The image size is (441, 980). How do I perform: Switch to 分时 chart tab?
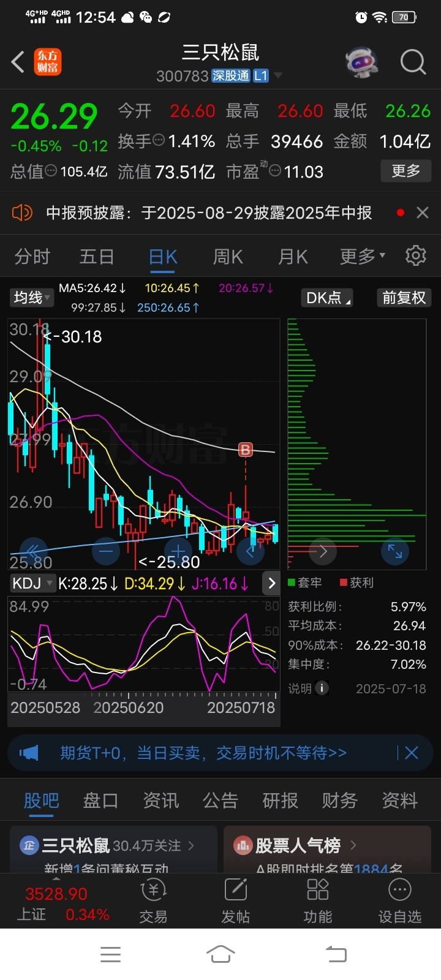(32, 256)
